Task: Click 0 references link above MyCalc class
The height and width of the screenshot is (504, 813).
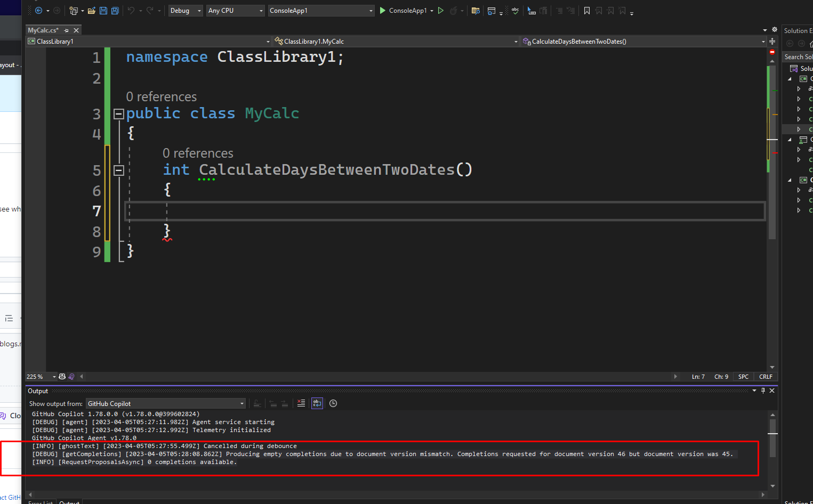Action: coord(162,97)
